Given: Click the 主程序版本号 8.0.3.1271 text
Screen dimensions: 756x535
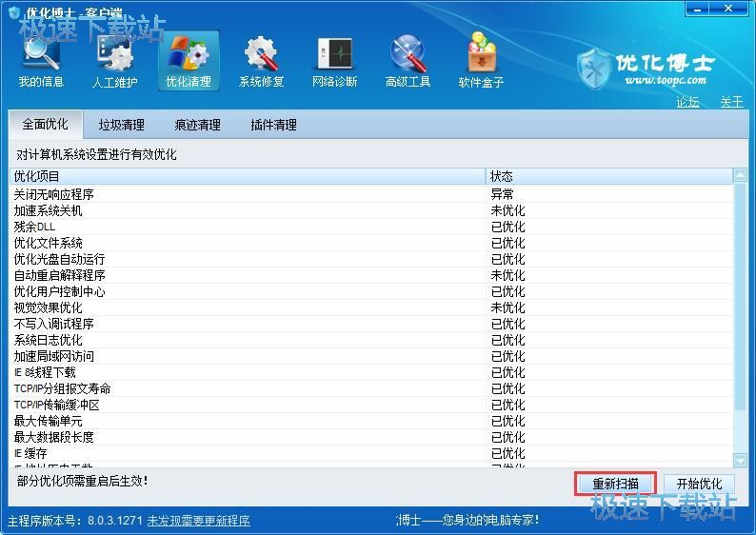Looking at the screenshot, I should pos(75,521).
